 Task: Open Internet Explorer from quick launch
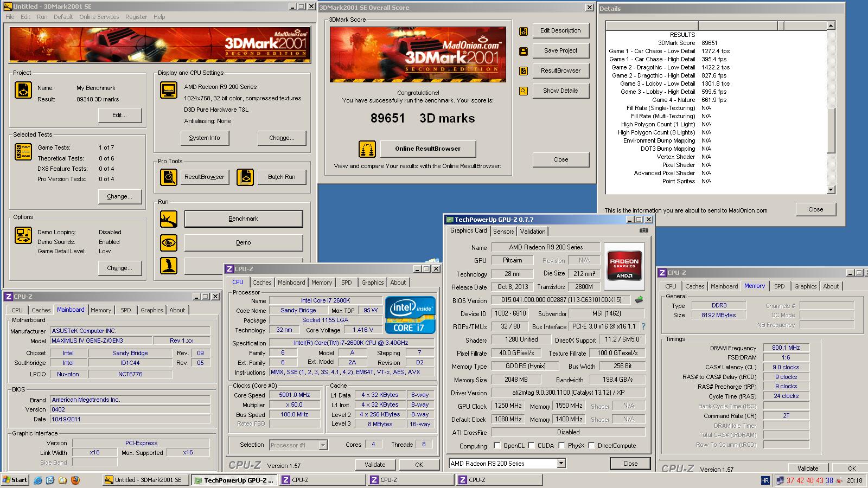pos(38,480)
